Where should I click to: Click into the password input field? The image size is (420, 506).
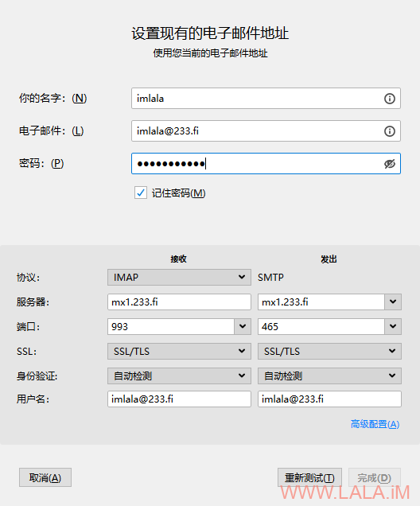click(x=266, y=164)
